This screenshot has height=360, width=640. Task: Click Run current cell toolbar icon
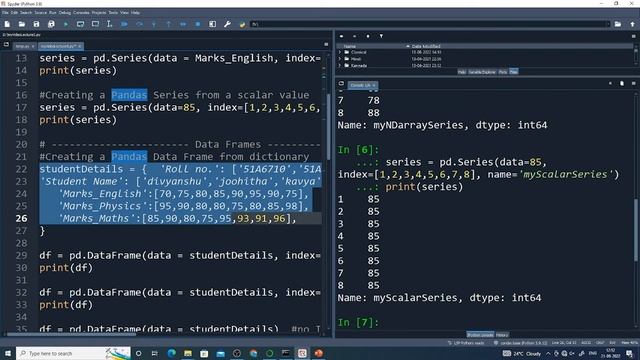tap(80, 24)
